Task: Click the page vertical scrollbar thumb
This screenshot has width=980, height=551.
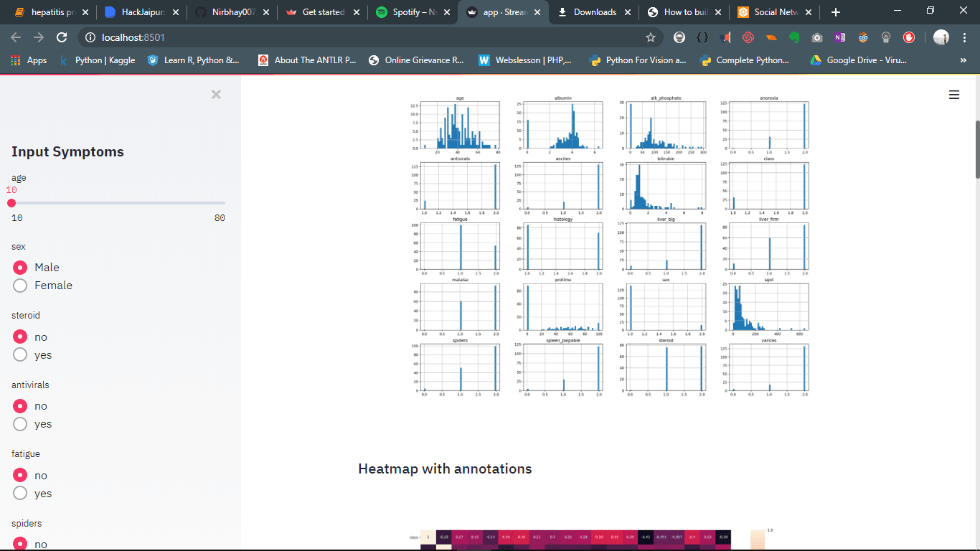Action: pos(976,149)
